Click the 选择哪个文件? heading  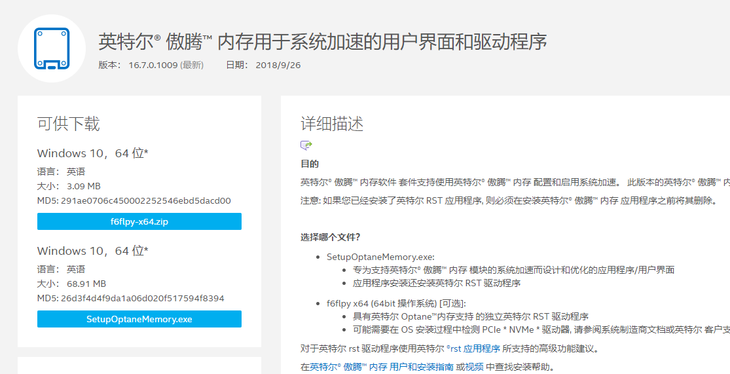click(x=331, y=237)
